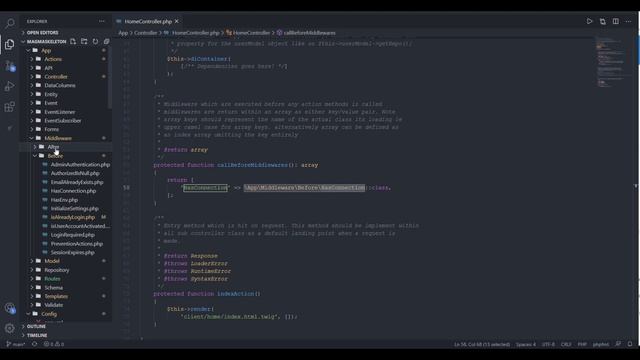Open EmailAlreadyExists.php file
Image resolution: width=640 pixels, height=360 pixels.
click(x=77, y=182)
